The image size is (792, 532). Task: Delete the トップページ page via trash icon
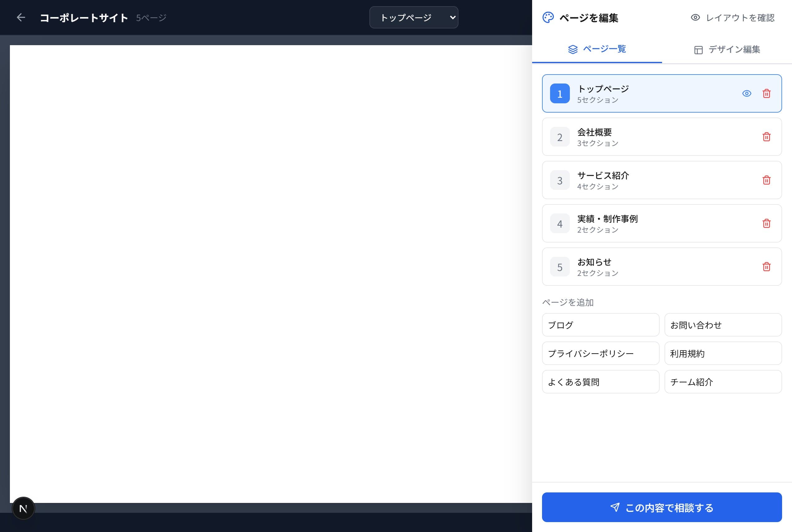point(767,93)
